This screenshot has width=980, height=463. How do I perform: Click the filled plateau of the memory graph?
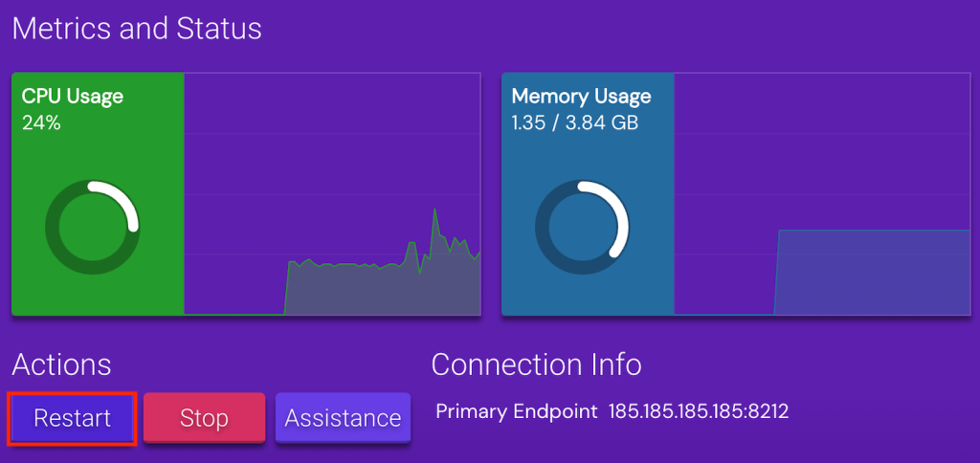(x=871, y=273)
